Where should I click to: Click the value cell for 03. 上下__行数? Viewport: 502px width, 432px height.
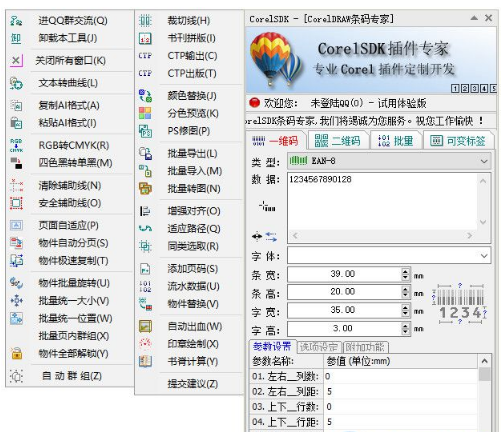pyautogui.click(x=401, y=407)
